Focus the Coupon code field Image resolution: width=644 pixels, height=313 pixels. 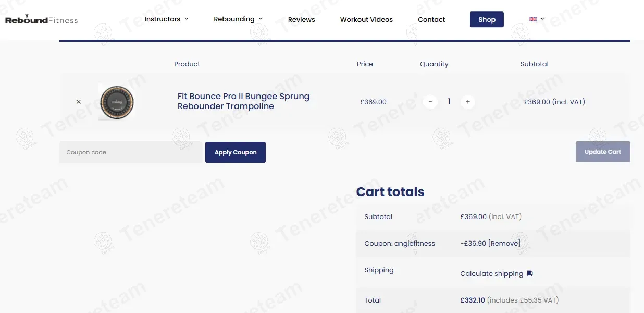131,152
